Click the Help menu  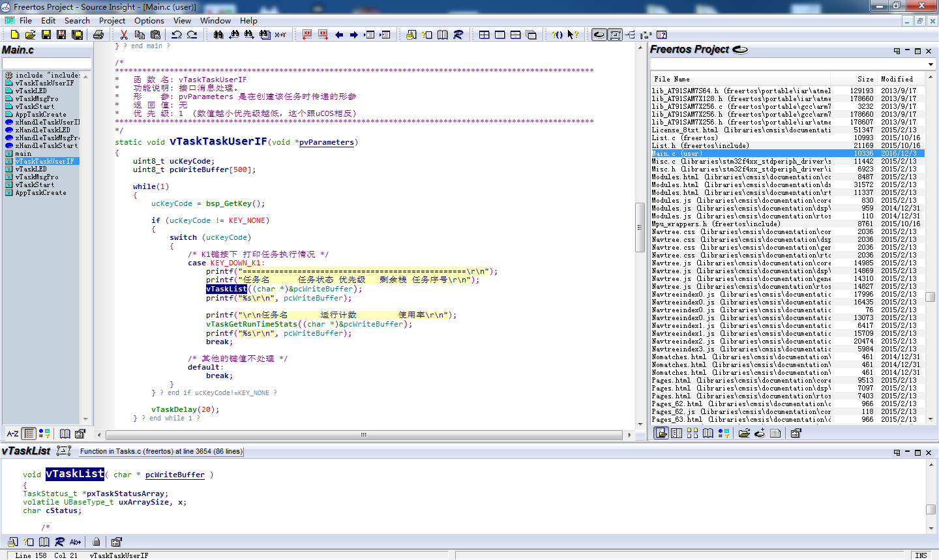(x=248, y=20)
